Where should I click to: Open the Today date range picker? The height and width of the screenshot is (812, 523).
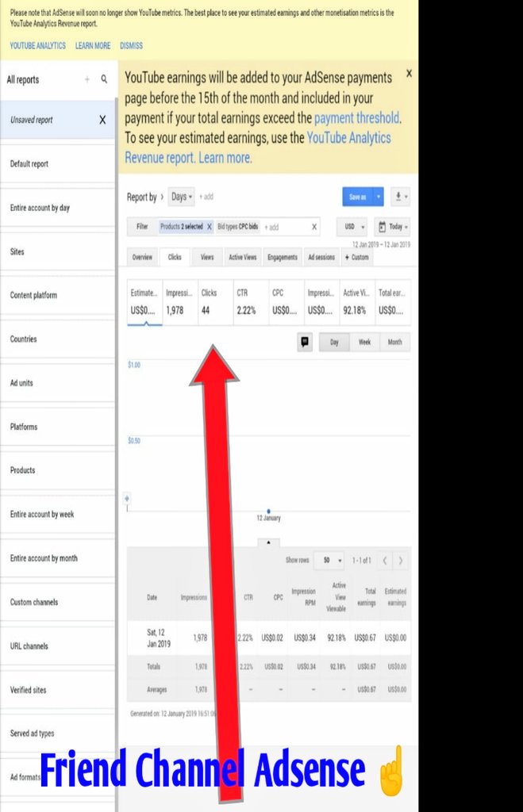click(x=392, y=227)
